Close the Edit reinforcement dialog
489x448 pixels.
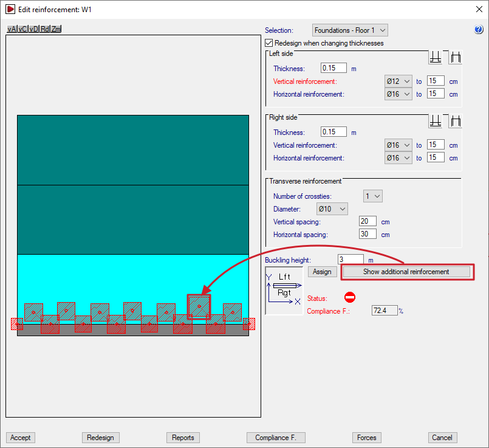479,9
